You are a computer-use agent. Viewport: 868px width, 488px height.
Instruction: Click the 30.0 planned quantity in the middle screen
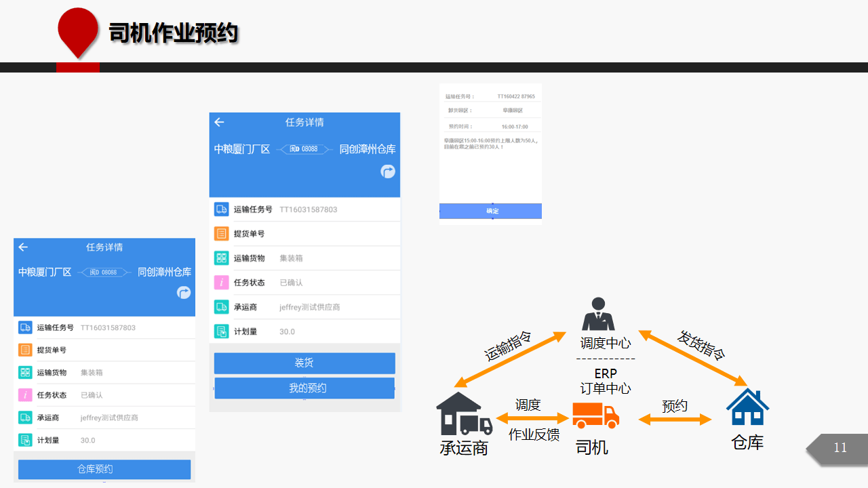tap(287, 331)
